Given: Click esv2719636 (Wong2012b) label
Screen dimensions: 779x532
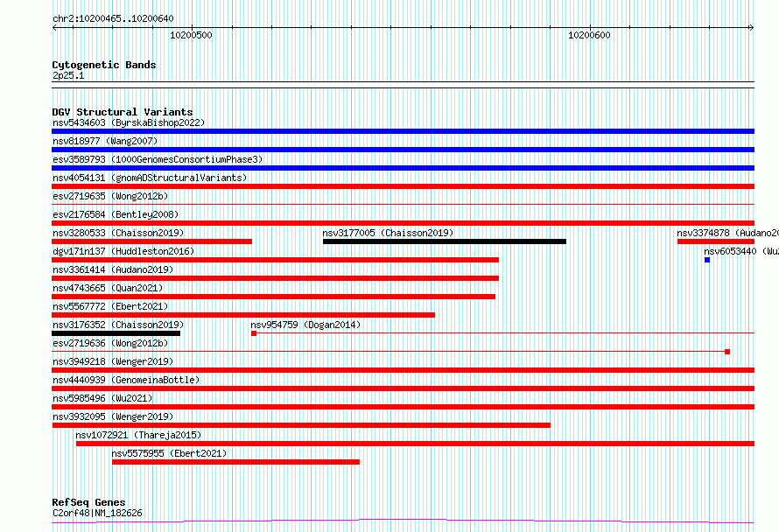Looking at the screenshot, I should pos(110,343).
